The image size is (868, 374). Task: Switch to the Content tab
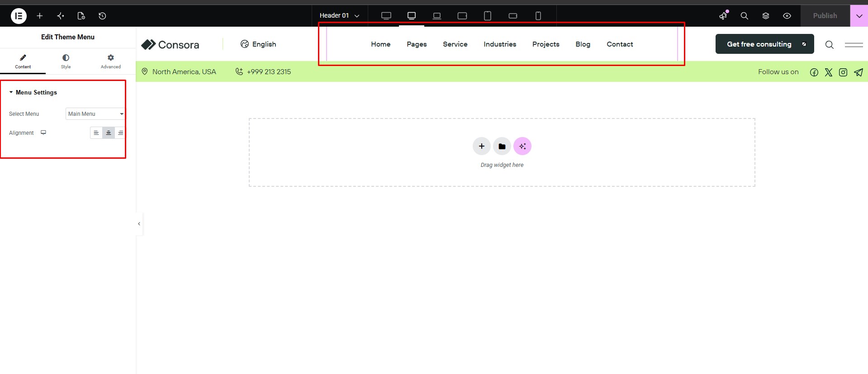[x=23, y=62]
